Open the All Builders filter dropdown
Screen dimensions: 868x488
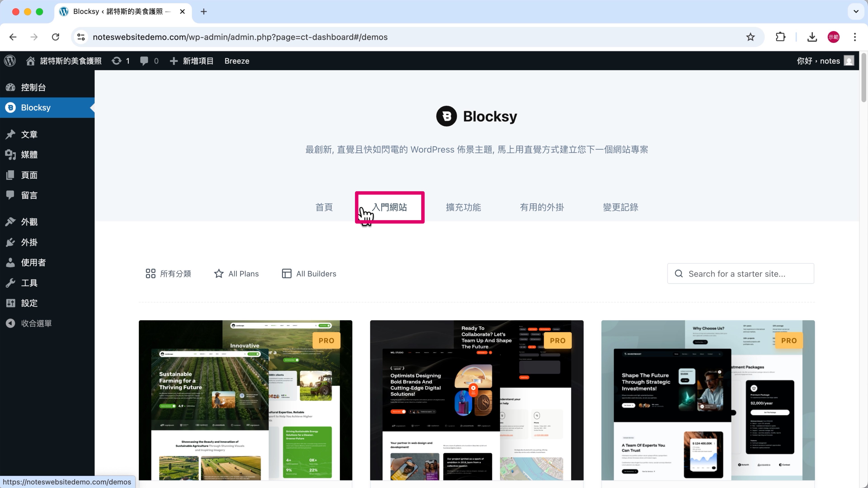pos(309,273)
